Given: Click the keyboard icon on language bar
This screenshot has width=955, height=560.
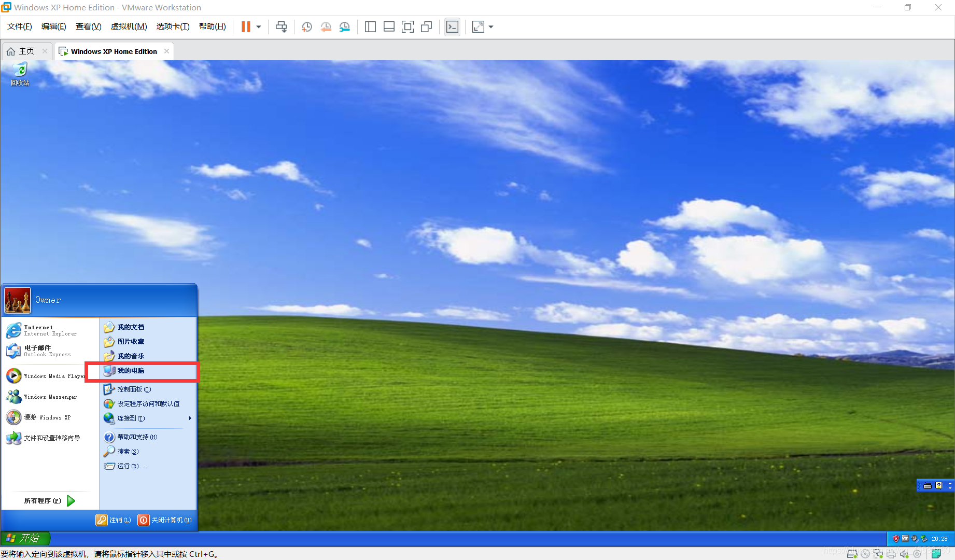Looking at the screenshot, I should pos(928,486).
